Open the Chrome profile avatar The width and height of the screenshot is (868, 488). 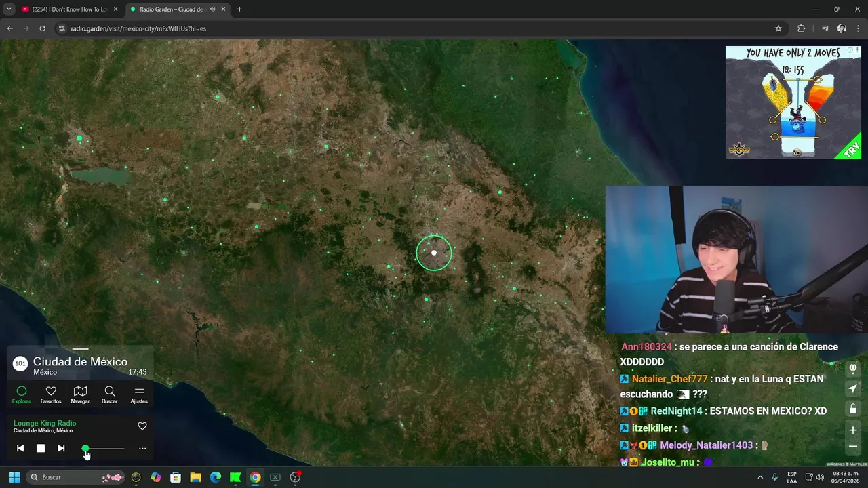tap(842, 28)
